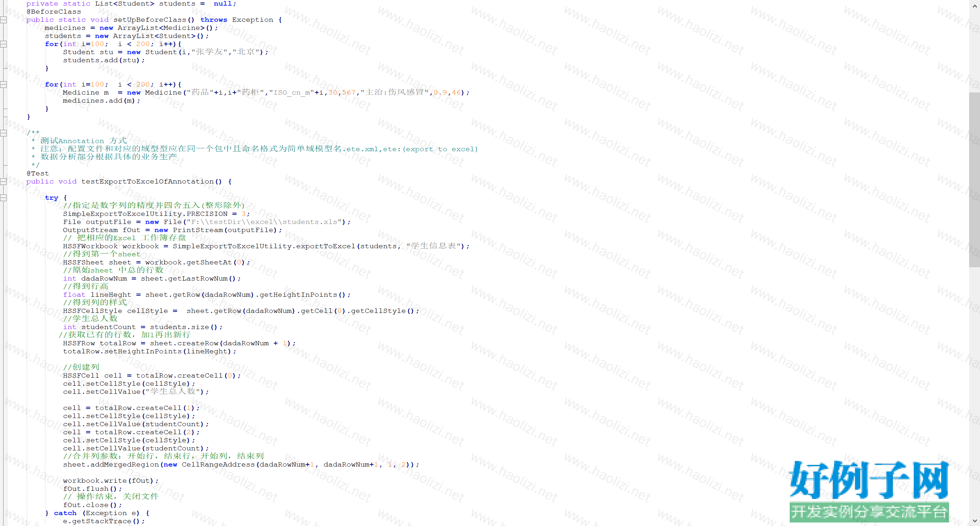Fold the Javadoc comment block marker

pyautogui.click(x=4, y=133)
